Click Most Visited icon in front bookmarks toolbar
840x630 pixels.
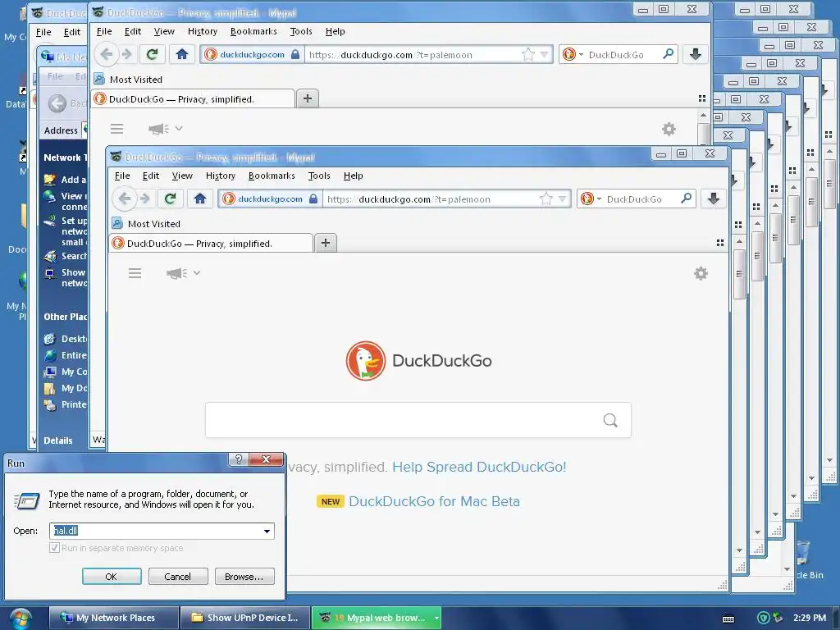pos(117,223)
